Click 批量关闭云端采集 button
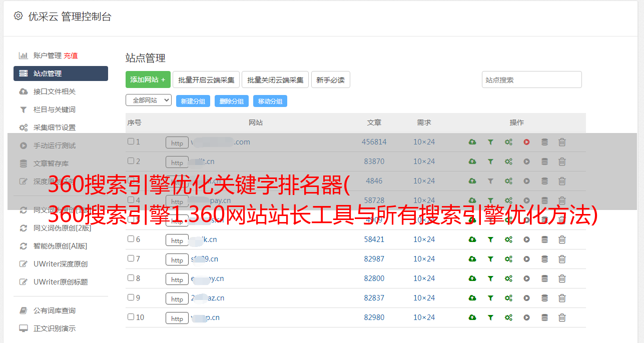Image resolution: width=644 pixels, height=343 pixels. 275,79
